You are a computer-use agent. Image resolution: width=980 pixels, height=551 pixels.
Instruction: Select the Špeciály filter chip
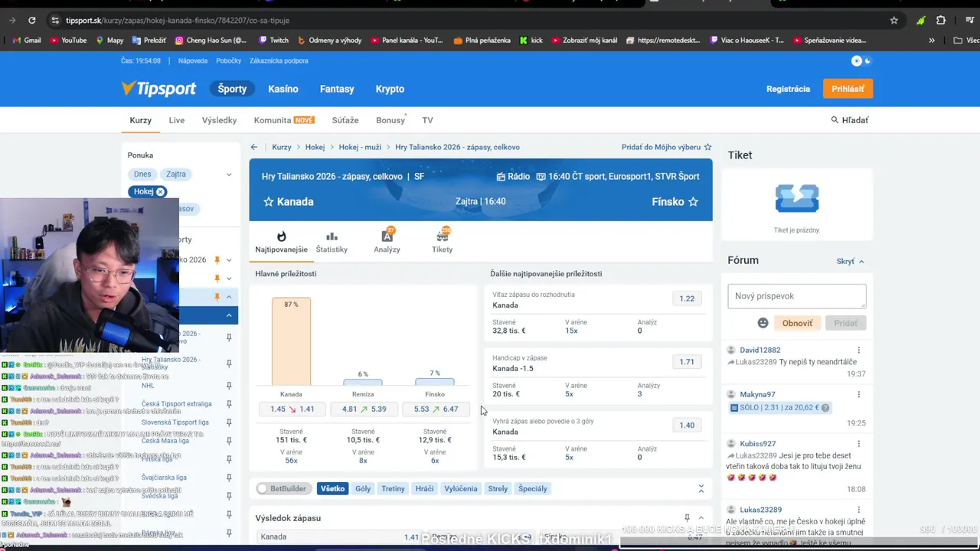tap(533, 488)
